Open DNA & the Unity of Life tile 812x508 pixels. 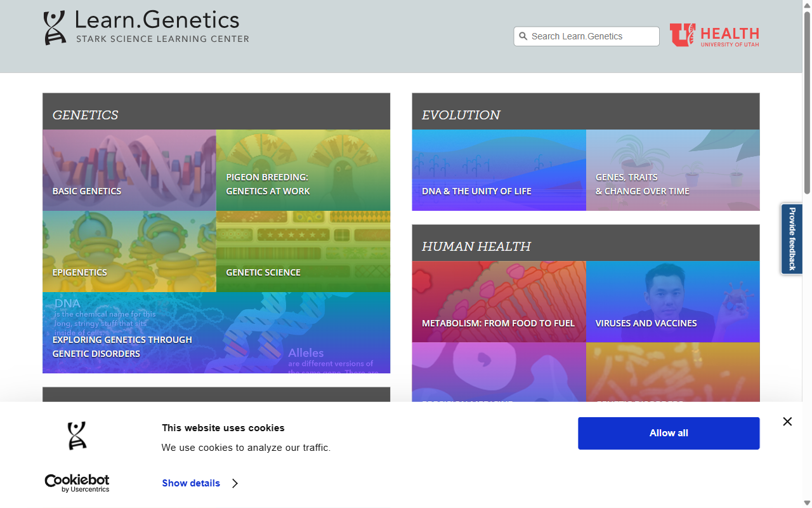[499, 170]
